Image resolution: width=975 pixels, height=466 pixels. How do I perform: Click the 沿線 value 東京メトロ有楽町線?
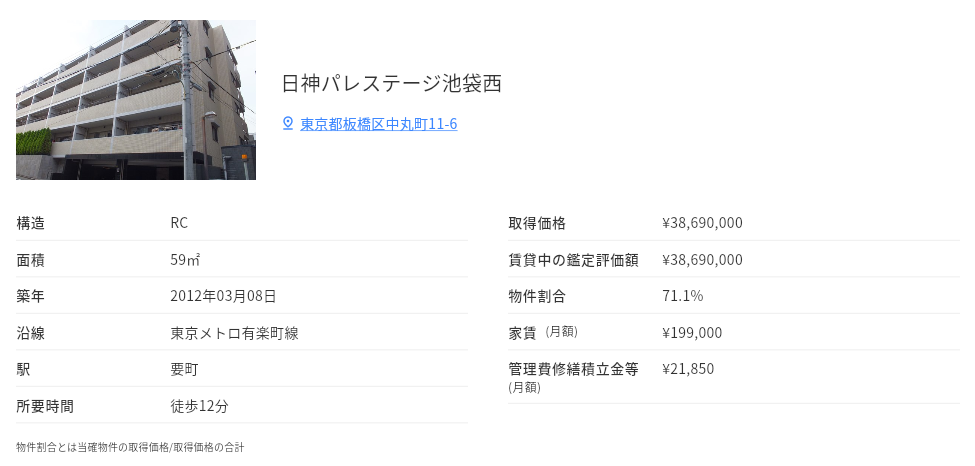pos(234,333)
